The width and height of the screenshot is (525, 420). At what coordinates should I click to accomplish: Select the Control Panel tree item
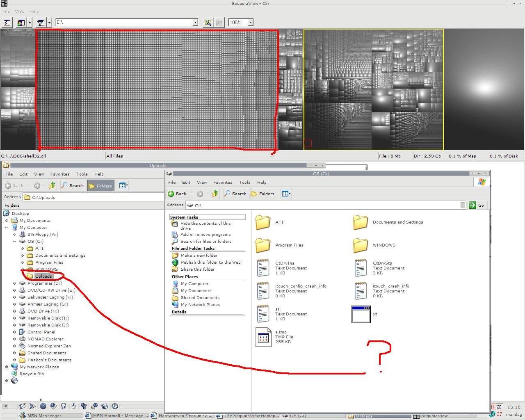click(x=41, y=332)
